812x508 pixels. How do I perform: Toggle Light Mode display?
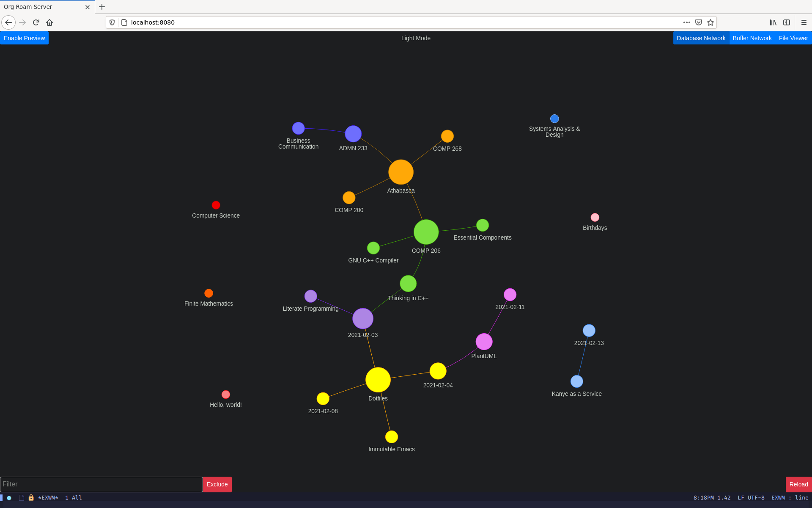point(415,38)
